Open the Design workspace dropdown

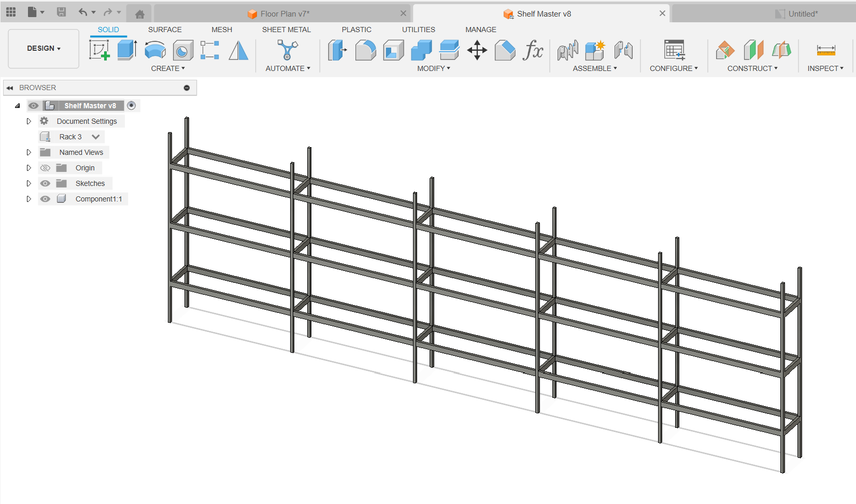tap(44, 49)
